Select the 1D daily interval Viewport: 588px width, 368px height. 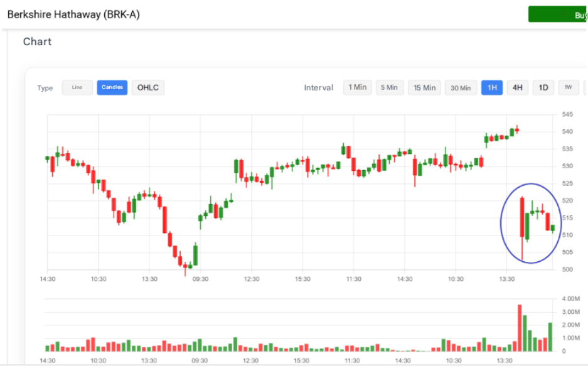pos(543,87)
